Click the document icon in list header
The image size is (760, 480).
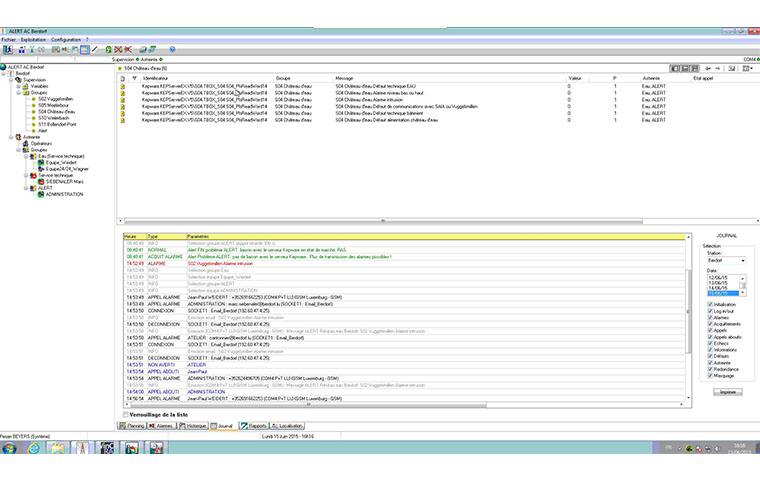pyautogui.click(x=123, y=78)
